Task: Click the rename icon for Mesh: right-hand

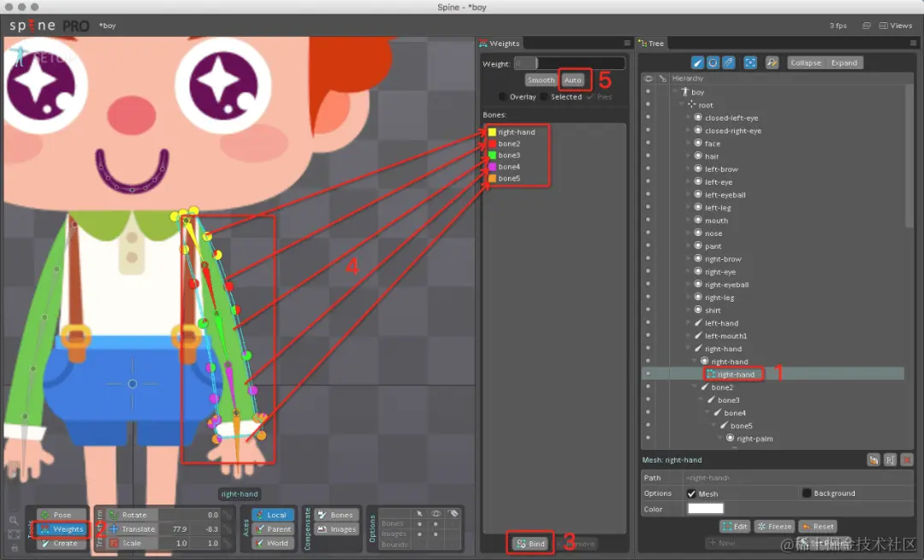Action: click(890, 460)
